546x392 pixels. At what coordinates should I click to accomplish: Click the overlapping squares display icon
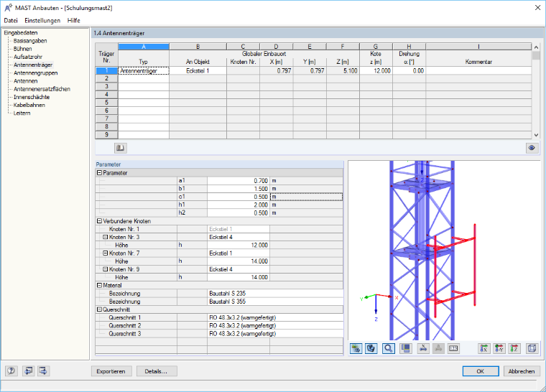[x=406, y=348]
